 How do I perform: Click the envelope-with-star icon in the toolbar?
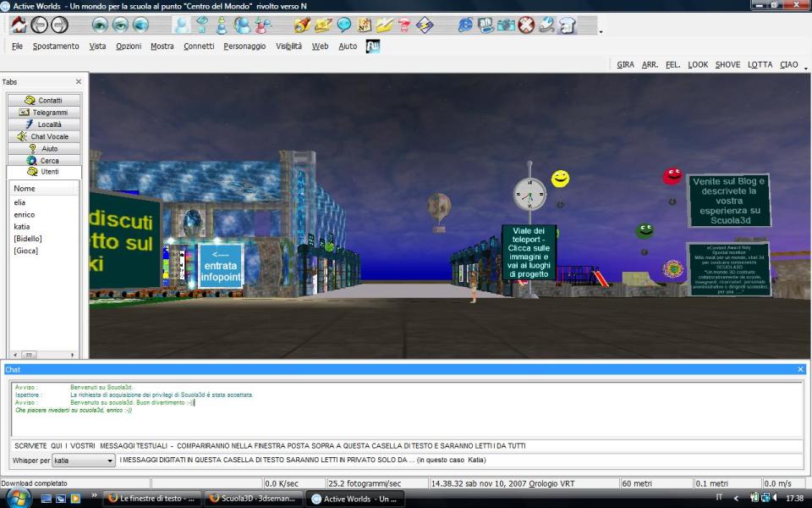(323, 25)
